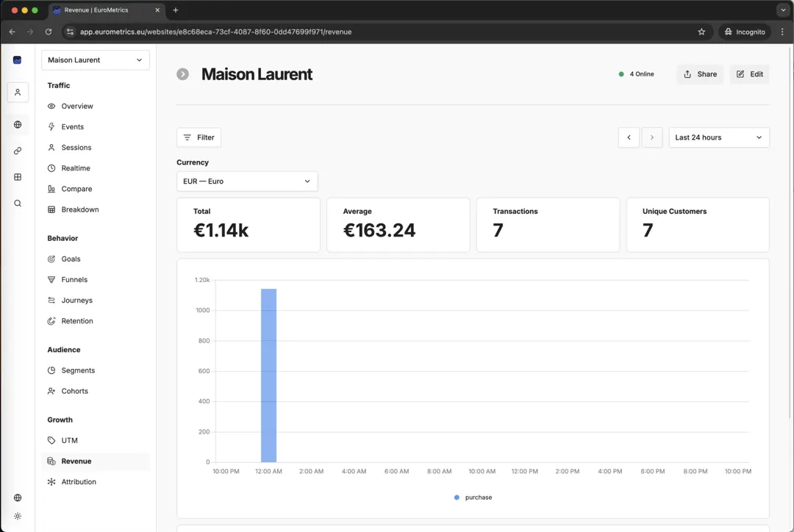Go to the next date range
Screen dimensions: 794x532
[x=651, y=137]
